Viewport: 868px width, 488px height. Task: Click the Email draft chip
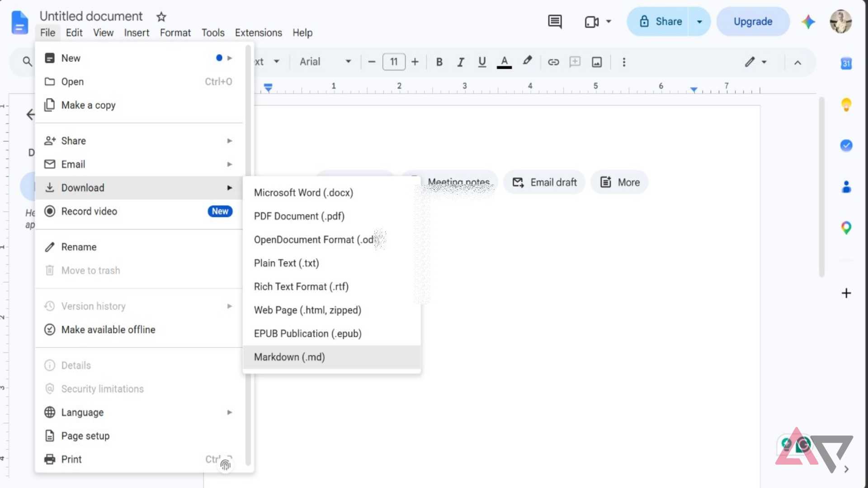pyautogui.click(x=544, y=183)
